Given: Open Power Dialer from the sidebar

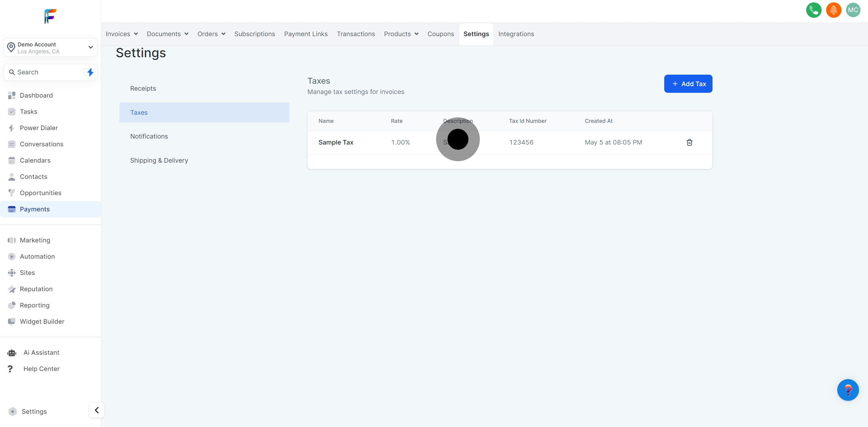Looking at the screenshot, I should coord(39,128).
